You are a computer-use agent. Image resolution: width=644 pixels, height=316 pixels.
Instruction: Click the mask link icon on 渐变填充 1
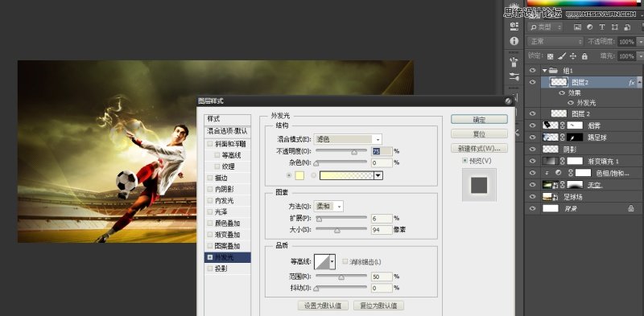coord(563,161)
